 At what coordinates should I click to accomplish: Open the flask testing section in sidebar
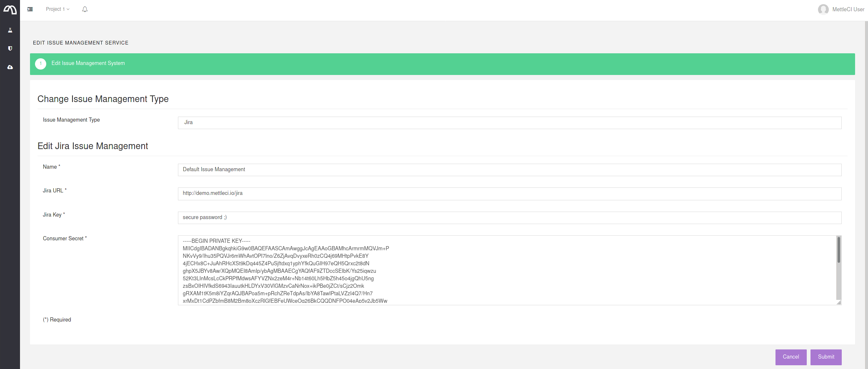tap(10, 30)
